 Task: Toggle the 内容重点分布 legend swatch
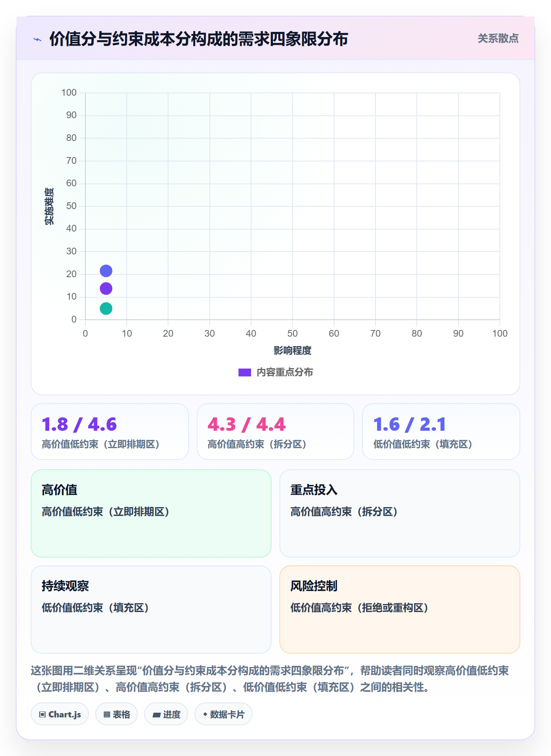(x=244, y=372)
